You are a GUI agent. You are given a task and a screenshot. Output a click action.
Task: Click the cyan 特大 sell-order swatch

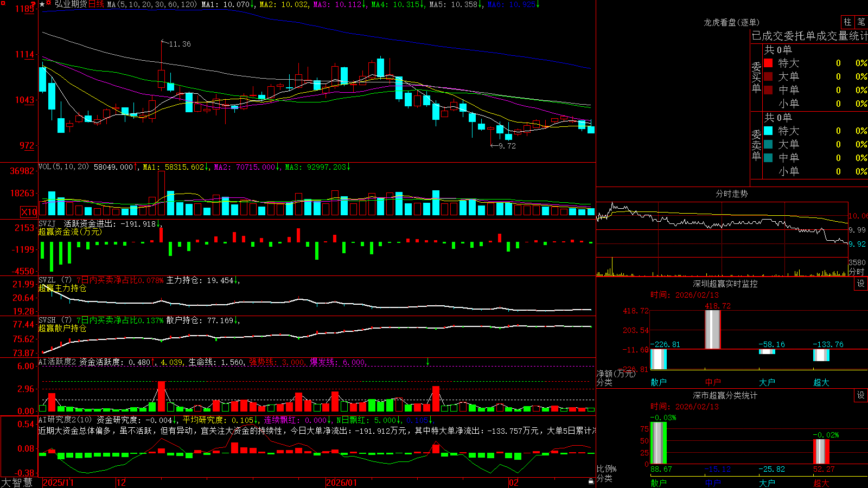[768, 131]
